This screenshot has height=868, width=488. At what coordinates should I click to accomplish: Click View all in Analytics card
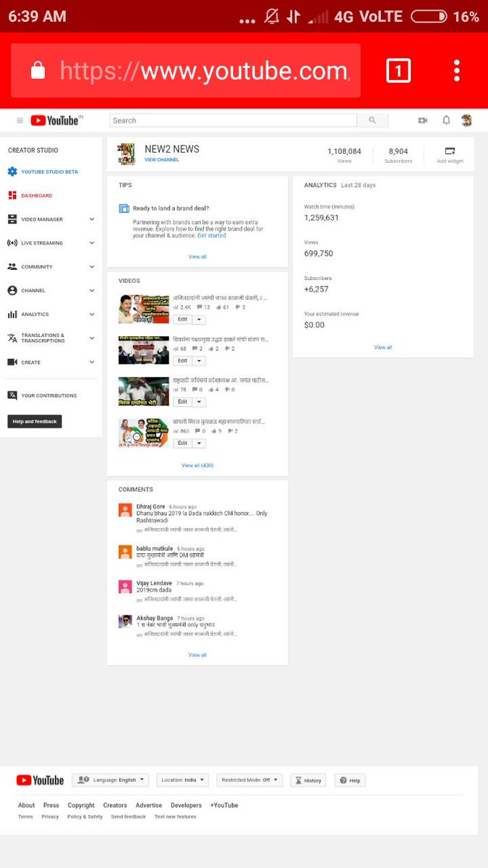click(x=383, y=347)
